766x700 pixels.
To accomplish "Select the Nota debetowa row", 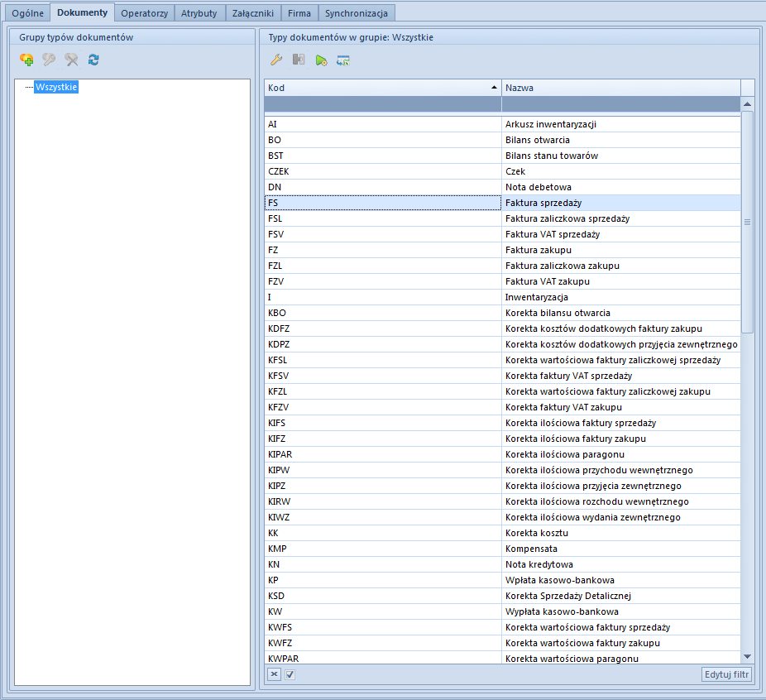I will [502, 187].
